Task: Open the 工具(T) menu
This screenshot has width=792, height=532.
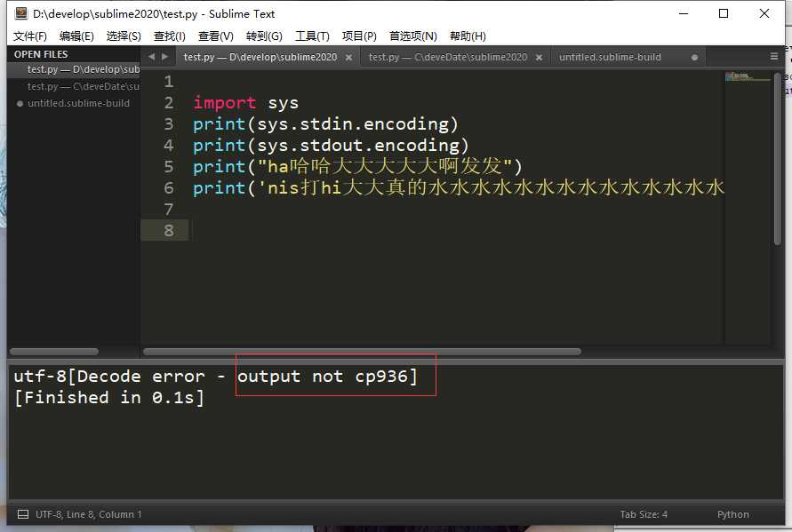Action: tap(312, 36)
